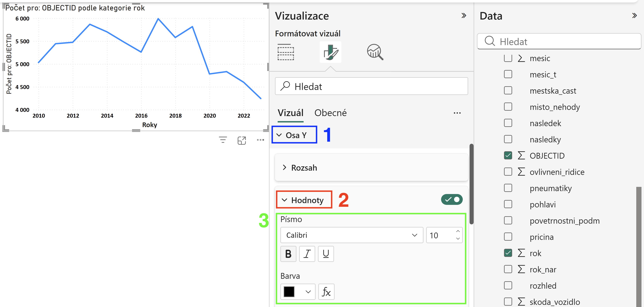The image size is (644, 307).
Task: Collapse the Osa Y section
Action: (x=294, y=135)
